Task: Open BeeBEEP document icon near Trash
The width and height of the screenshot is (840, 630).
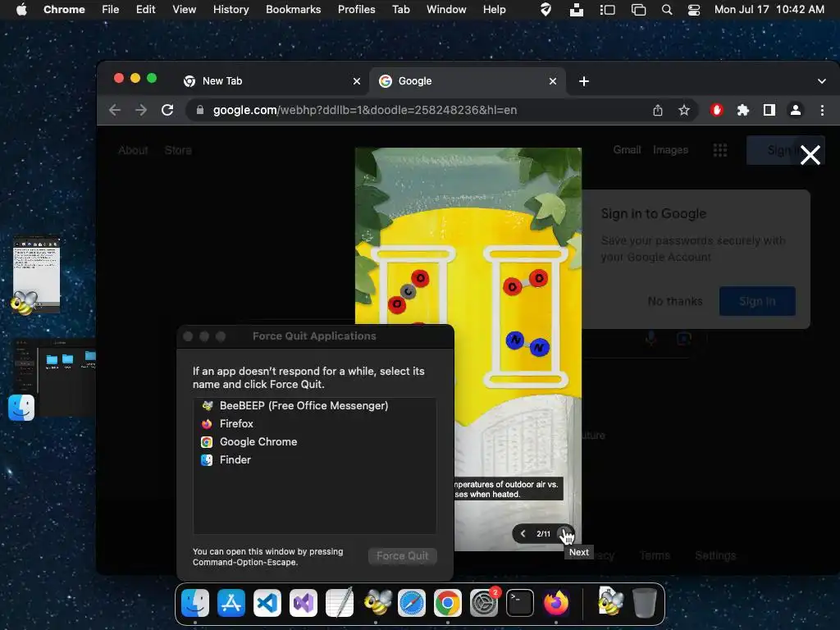Action: (609, 601)
